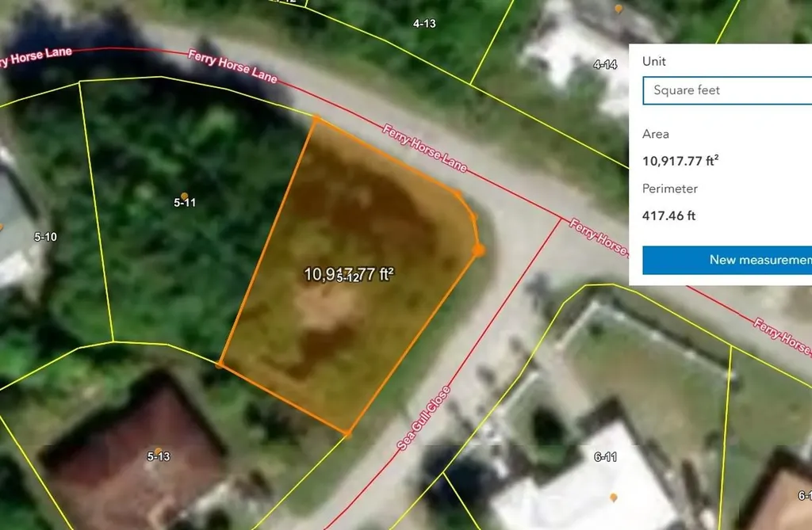The image size is (812, 530).
Task: Click the Ferry Horse Lane label above the orange polygon
Action: 425,148
